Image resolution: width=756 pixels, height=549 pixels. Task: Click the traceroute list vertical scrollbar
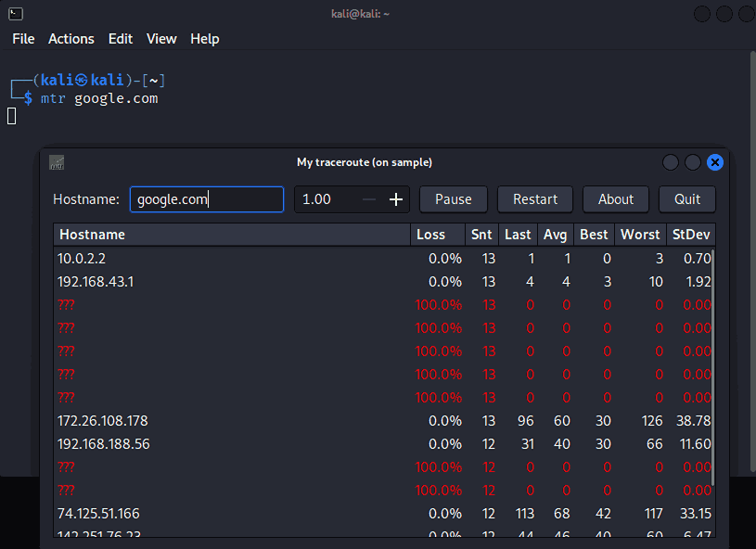[713, 371]
